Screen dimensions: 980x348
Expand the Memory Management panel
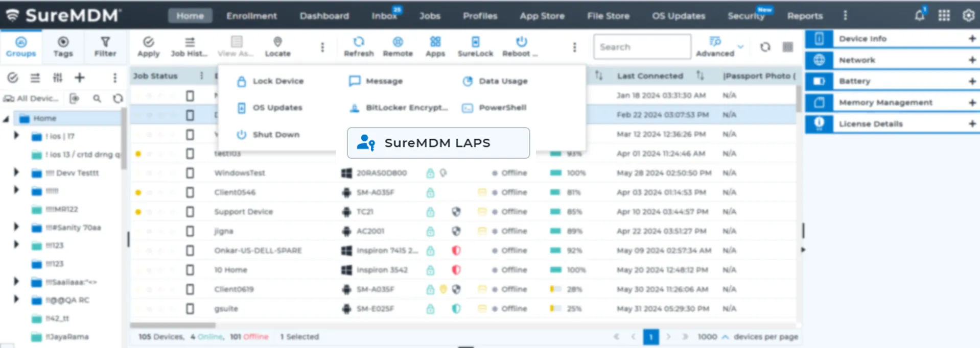(972, 103)
